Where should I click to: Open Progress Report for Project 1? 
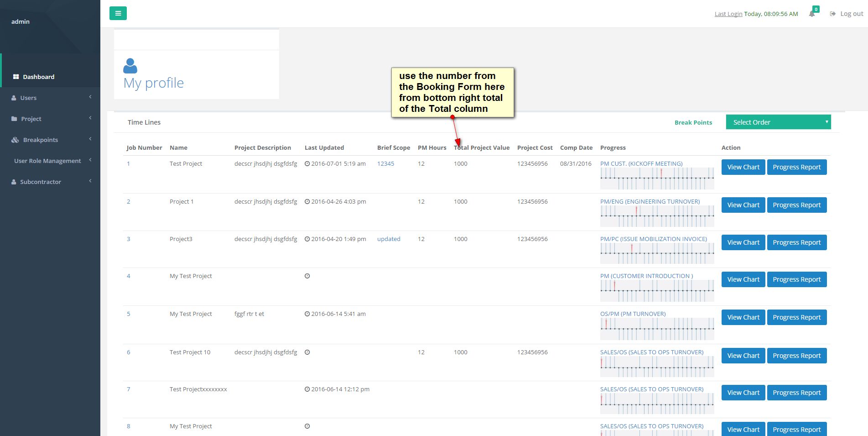click(x=797, y=205)
